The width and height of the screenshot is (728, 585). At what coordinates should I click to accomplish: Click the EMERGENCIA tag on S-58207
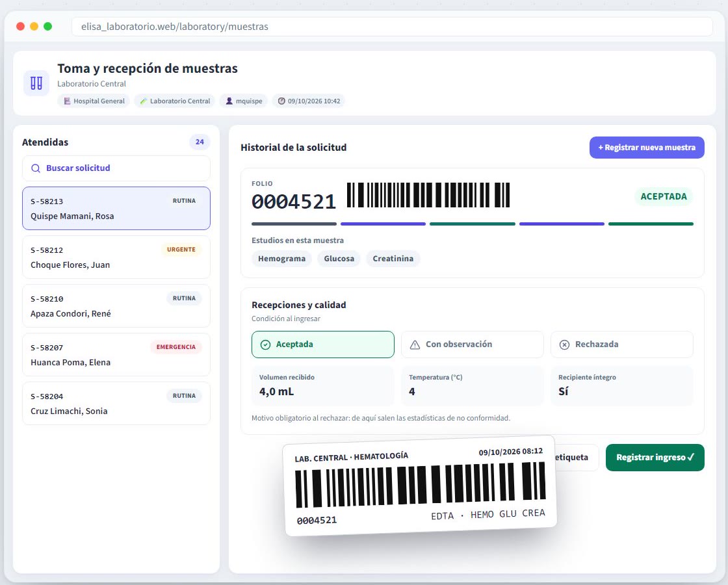[x=176, y=347]
